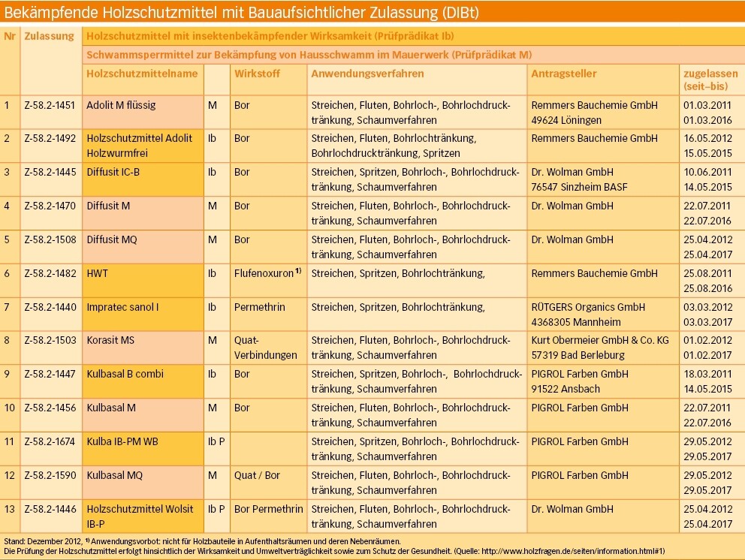The height and width of the screenshot is (560, 745).
Task: Select 'Bor' in the Adolit M flüssig row
Action: [242, 105]
